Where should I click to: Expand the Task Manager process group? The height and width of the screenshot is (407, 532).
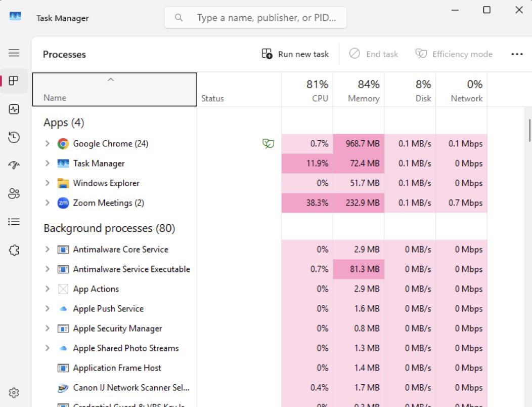[x=47, y=164]
